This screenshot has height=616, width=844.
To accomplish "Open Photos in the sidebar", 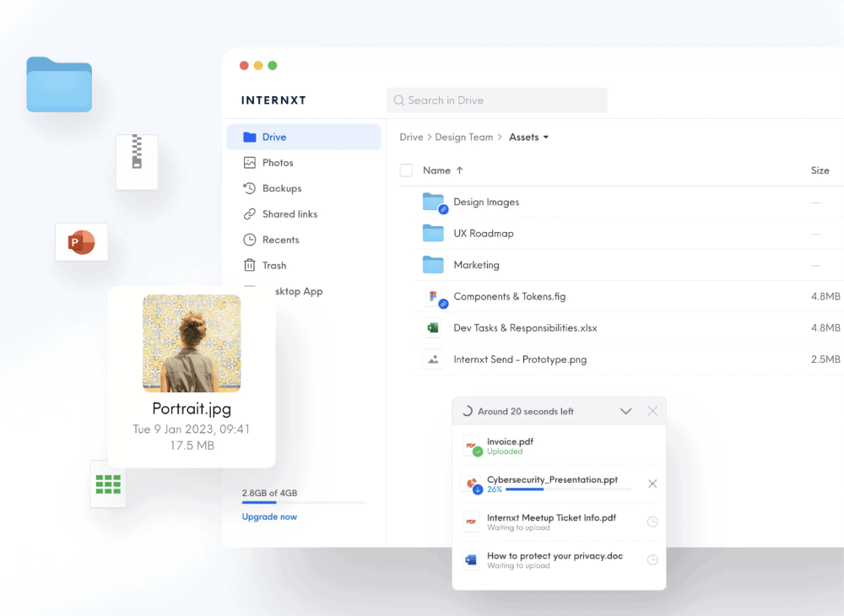I will click(278, 163).
